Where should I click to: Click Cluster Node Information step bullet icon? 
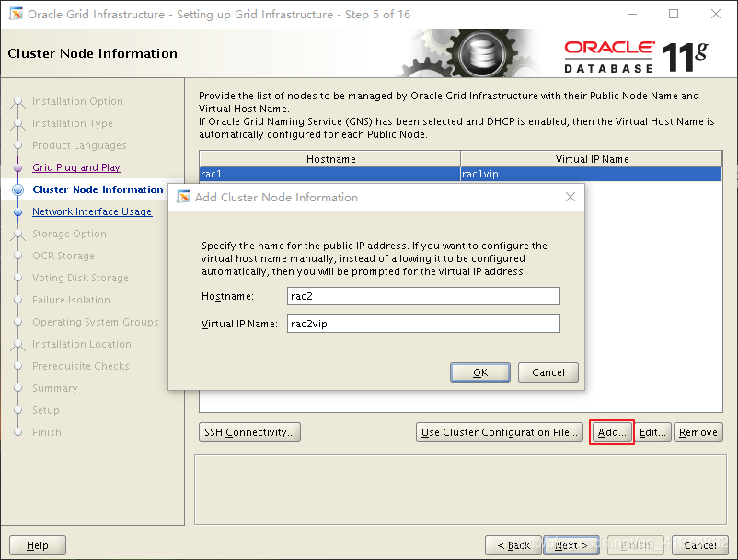(x=17, y=189)
